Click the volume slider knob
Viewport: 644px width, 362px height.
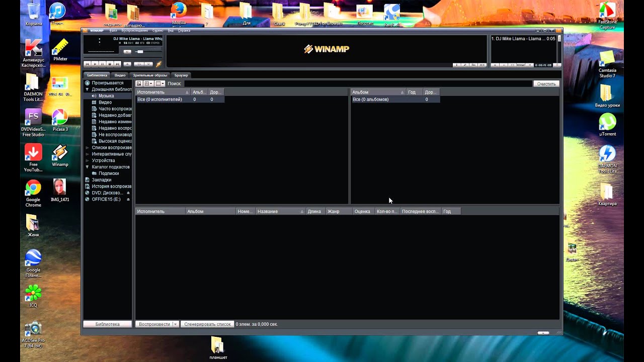(x=140, y=52)
